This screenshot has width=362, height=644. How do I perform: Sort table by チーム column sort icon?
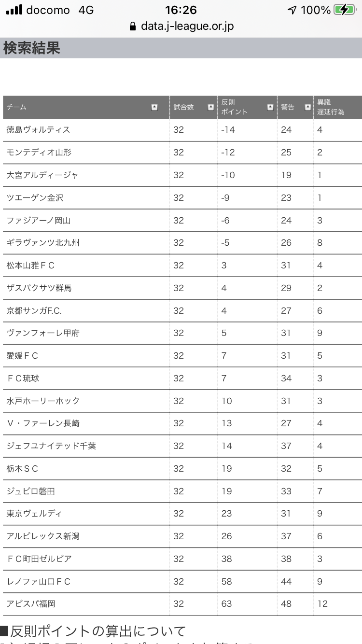pyautogui.click(x=154, y=107)
